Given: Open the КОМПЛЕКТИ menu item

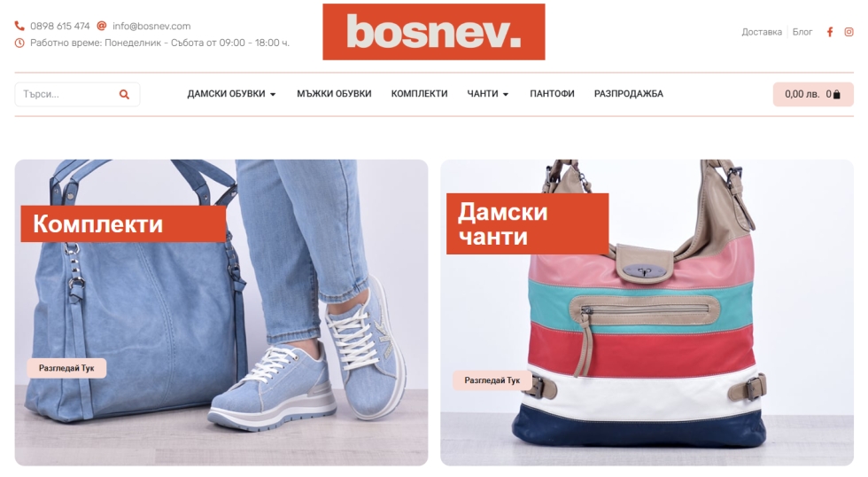Looking at the screenshot, I should tap(419, 94).
